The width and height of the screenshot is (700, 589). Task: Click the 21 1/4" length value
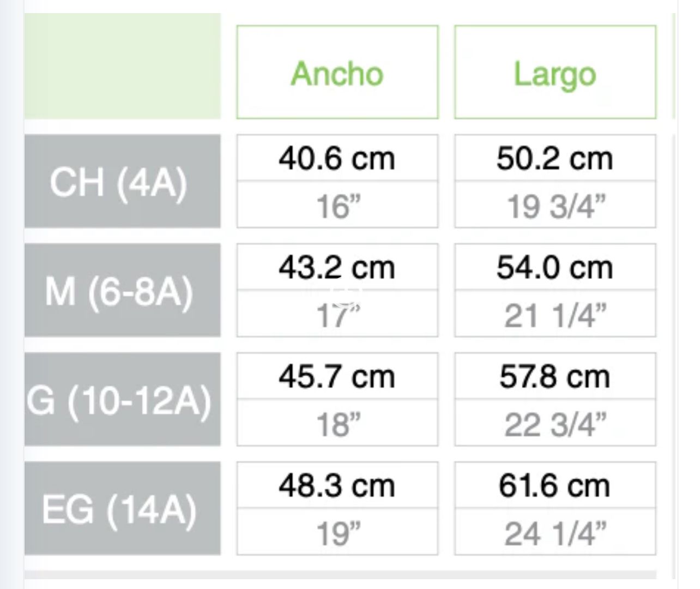click(555, 315)
